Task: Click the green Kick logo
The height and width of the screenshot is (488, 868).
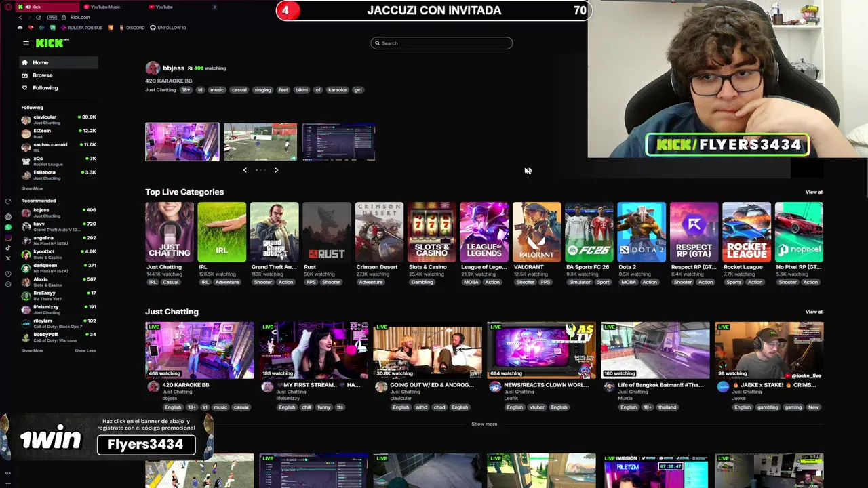Action: click(52, 43)
